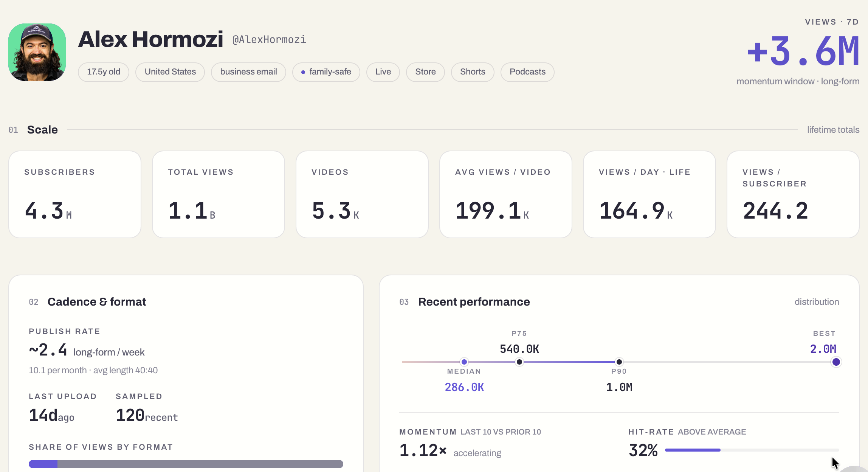
Task: Click the 120 recent sampled value
Action: 147,416
